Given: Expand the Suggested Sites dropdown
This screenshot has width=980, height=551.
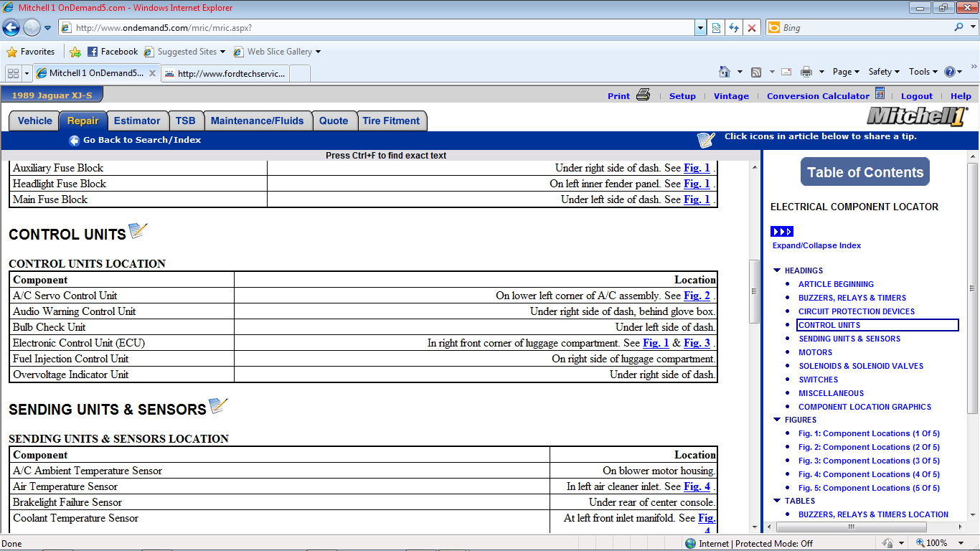Looking at the screenshot, I should tap(222, 52).
